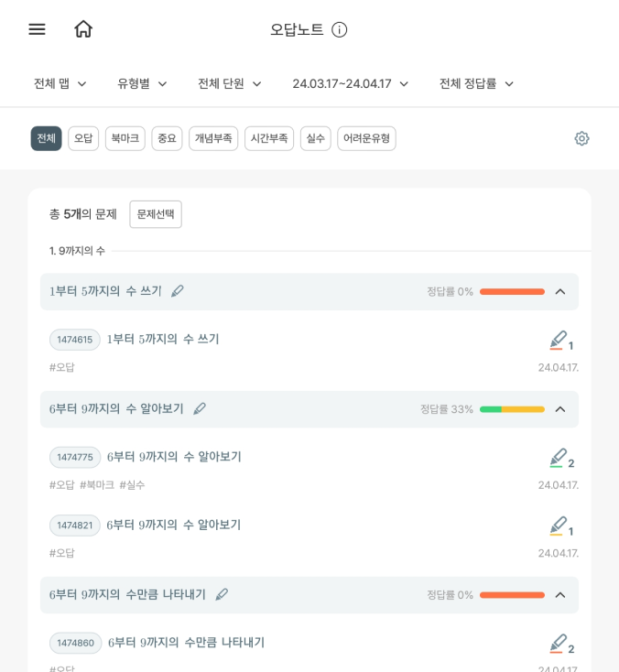Open tag settings gear icon
The image size is (619, 672).
[581, 138]
